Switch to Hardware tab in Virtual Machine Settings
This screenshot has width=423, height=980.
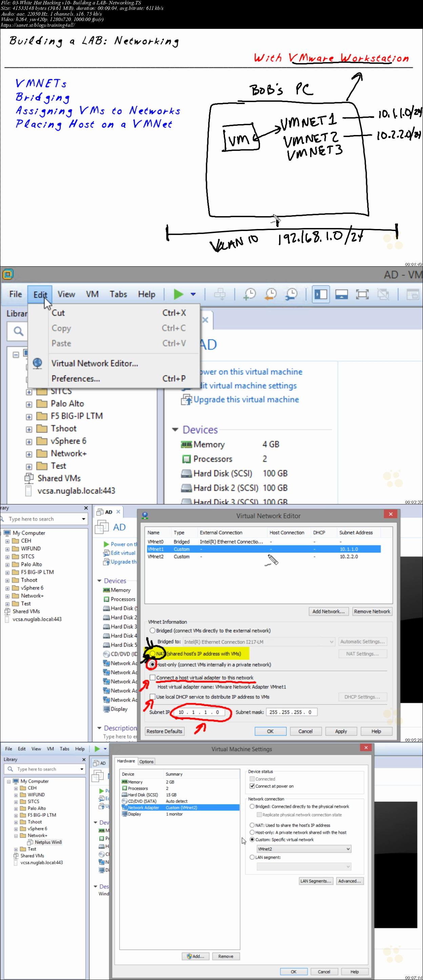click(126, 761)
